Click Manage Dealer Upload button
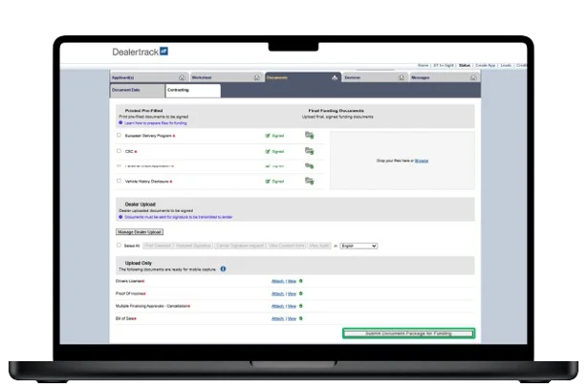Image resolution: width=588 pixels, height=387 pixels. tap(140, 231)
